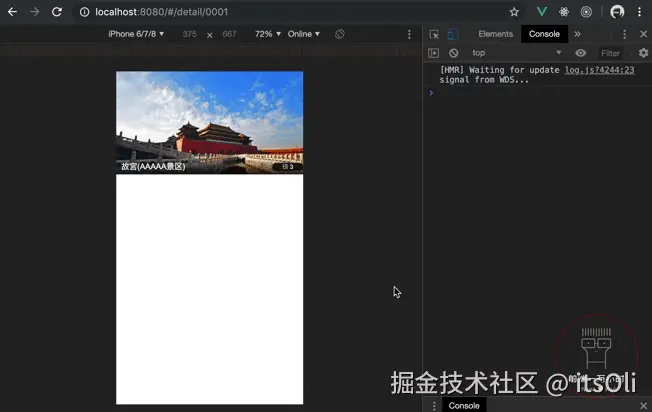Clear the console
The width and height of the screenshot is (652, 412).
454,53
